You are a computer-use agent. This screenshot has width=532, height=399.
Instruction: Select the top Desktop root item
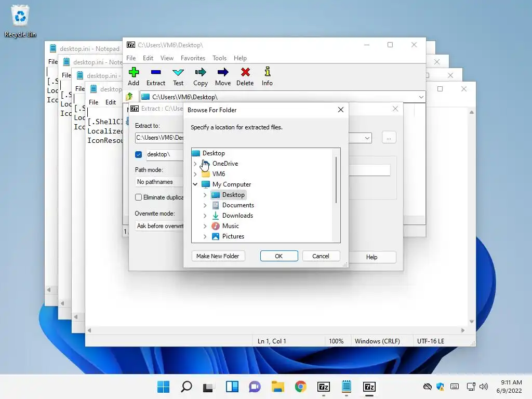(214, 153)
